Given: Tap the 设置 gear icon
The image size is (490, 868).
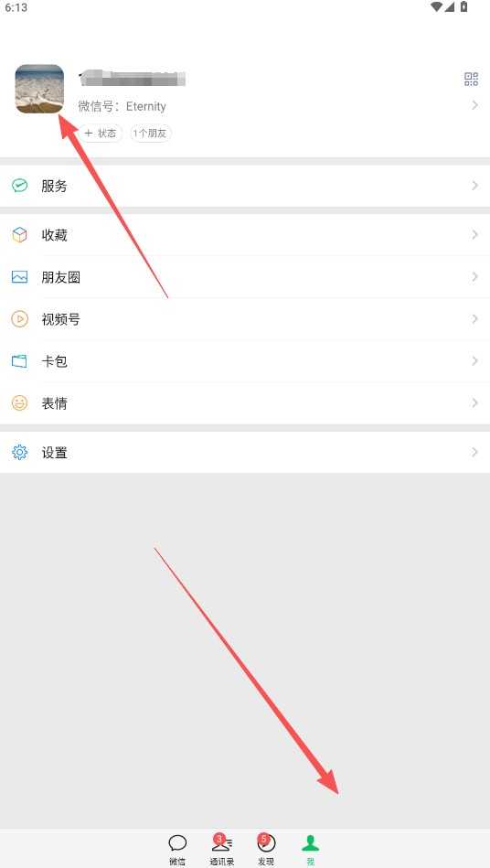Looking at the screenshot, I should pyautogui.click(x=20, y=452).
